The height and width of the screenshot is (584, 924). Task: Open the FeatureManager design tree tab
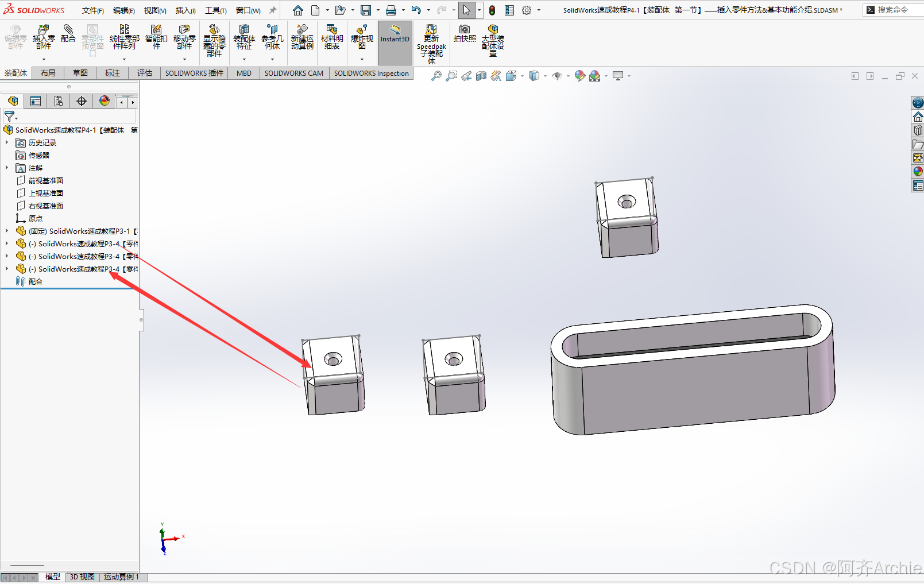(13, 101)
